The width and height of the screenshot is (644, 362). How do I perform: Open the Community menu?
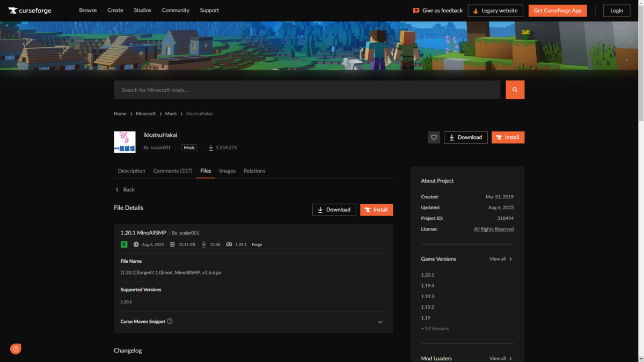point(175,10)
